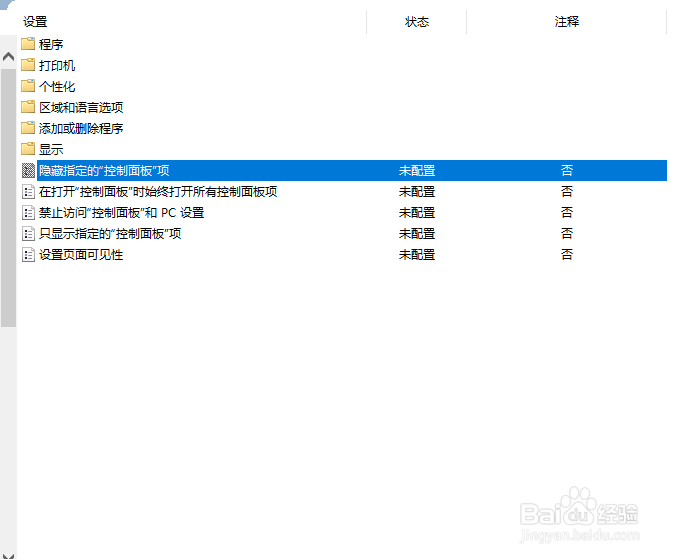The height and width of the screenshot is (559, 678).
Task: Click the policy icon for 只显示指定的"控制面板"项
Action: [28, 234]
